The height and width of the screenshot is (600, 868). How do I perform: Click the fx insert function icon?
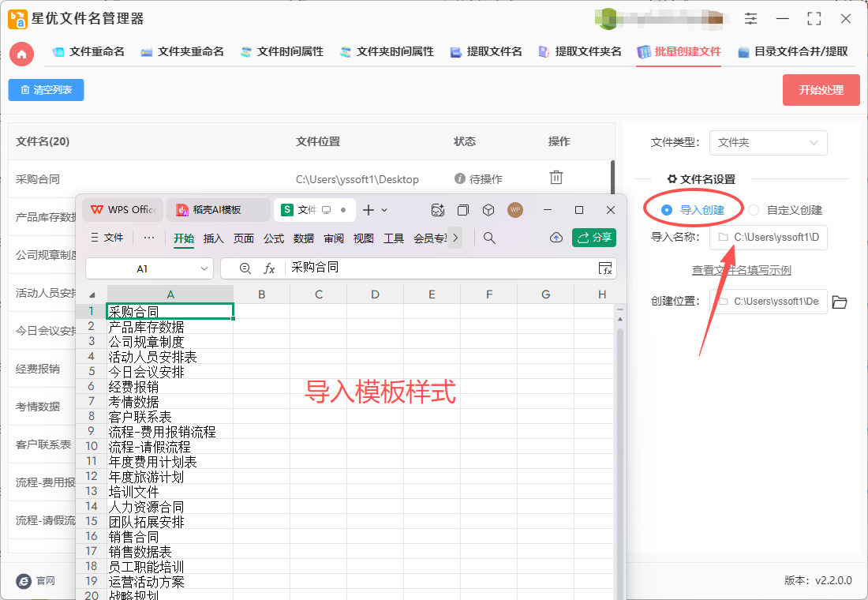tap(269, 268)
